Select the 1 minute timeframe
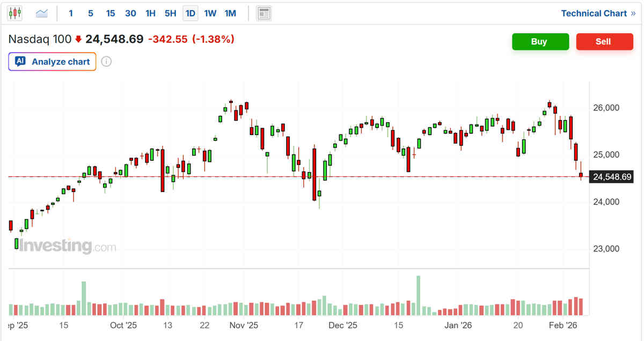 [x=71, y=13]
